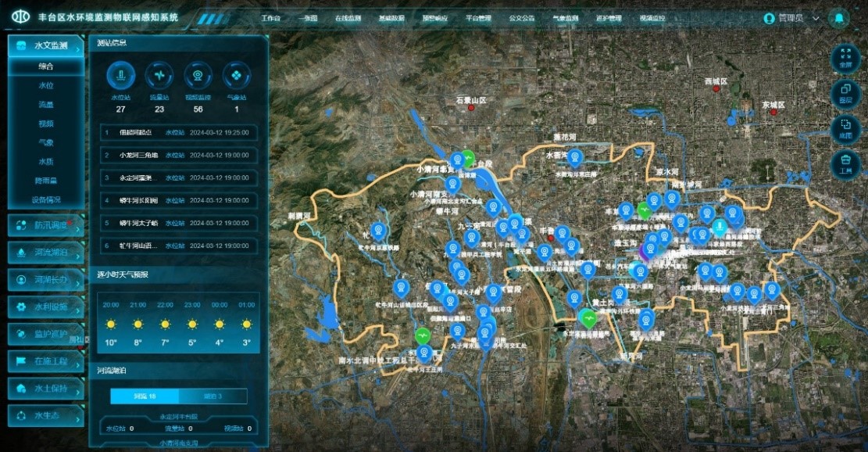Open the 管理员 user dropdown

pyautogui.click(x=791, y=18)
